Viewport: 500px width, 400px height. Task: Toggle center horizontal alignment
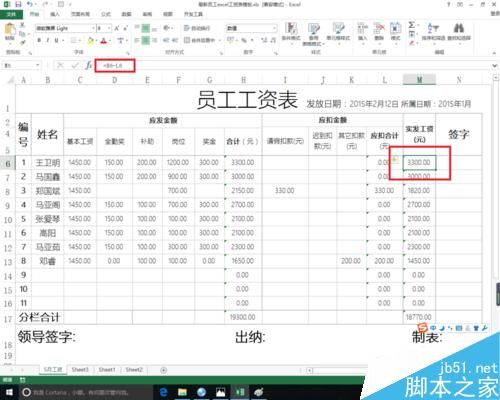click(x=146, y=40)
